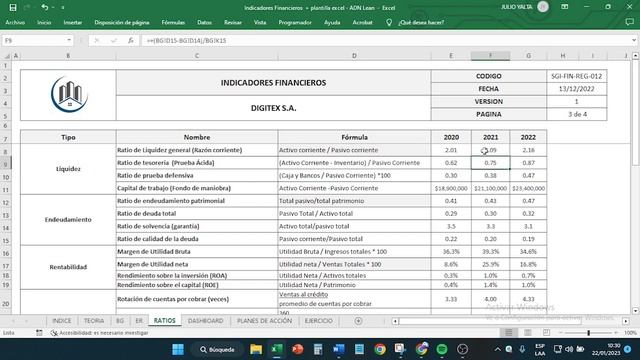Click cell with 2021 prueba ácida 0.75
The height and width of the screenshot is (360, 640).
pyautogui.click(x=490, y=163)
